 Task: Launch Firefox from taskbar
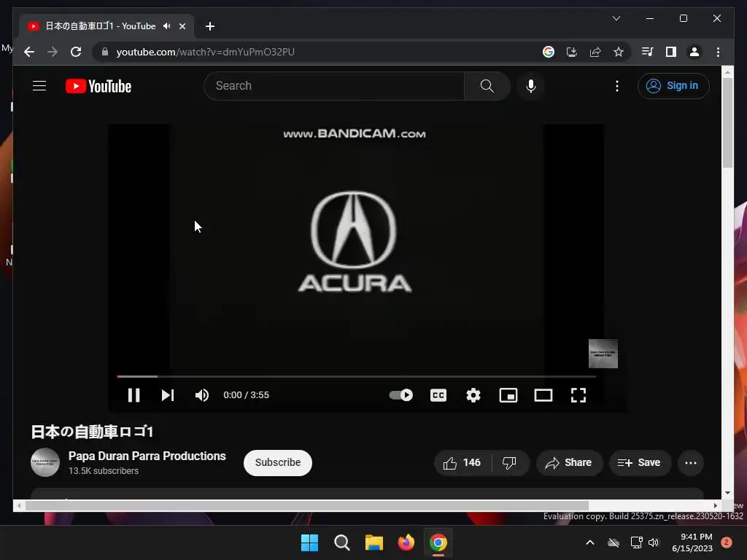coord(406,542)
